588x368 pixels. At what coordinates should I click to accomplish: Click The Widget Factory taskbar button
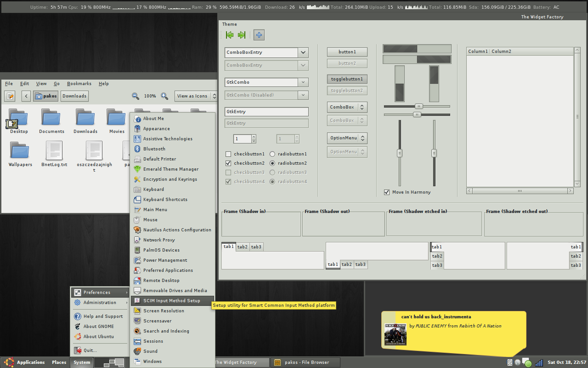[x=242, y=362]
